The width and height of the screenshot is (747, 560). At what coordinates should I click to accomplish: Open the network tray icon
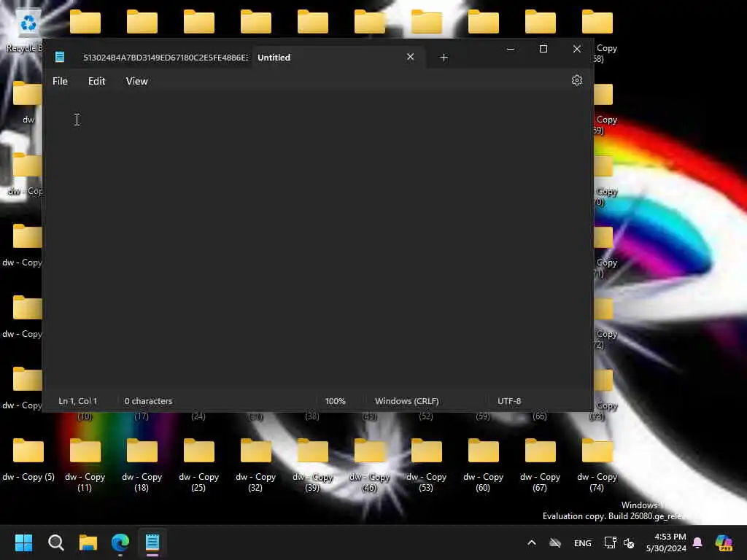click(610, 542)
